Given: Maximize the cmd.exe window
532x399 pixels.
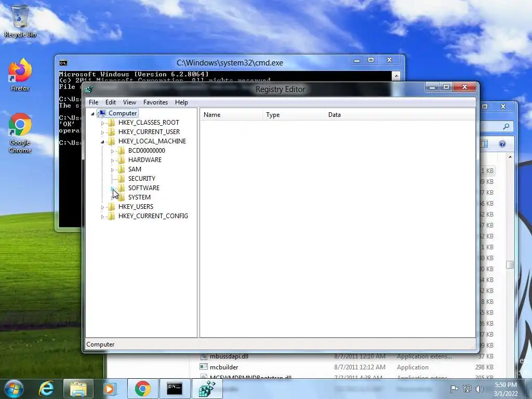Looking at the screenshot, I should click(x=371, y=60).
